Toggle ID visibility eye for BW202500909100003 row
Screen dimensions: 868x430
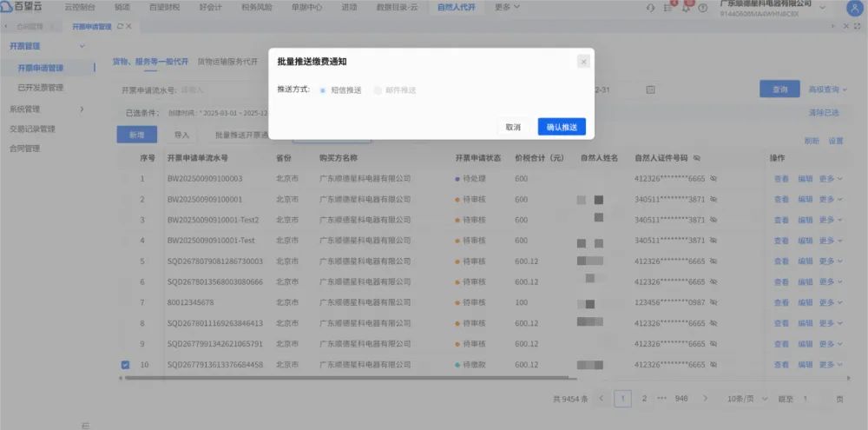coord(713,178)
